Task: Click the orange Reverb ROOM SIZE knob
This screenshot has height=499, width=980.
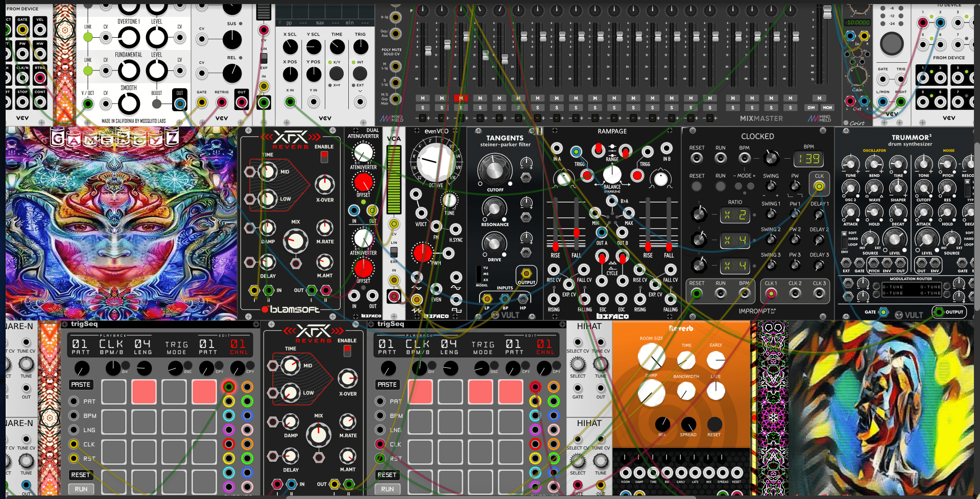Action: point(651,356)
